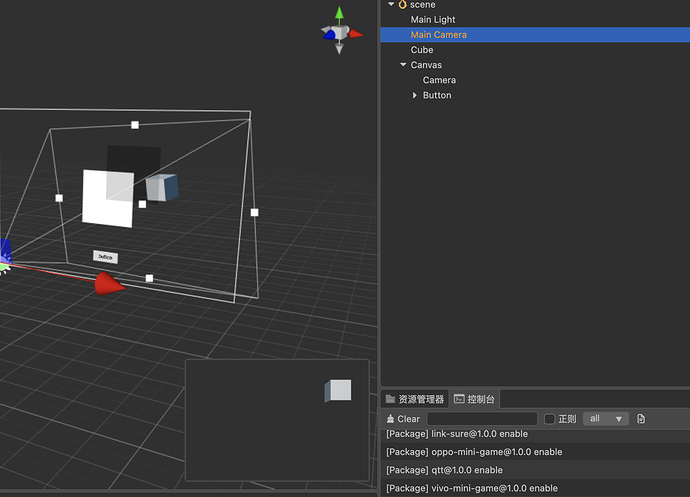This screenshot has width=690, height=497.
Task: Click the right edge resize handle
Action: click(254, 213)
